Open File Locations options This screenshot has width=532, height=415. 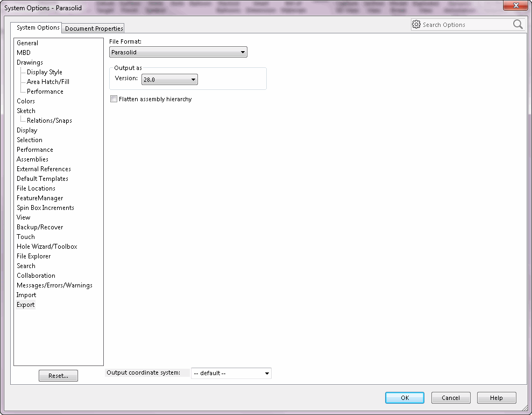[x=36, y=188]
